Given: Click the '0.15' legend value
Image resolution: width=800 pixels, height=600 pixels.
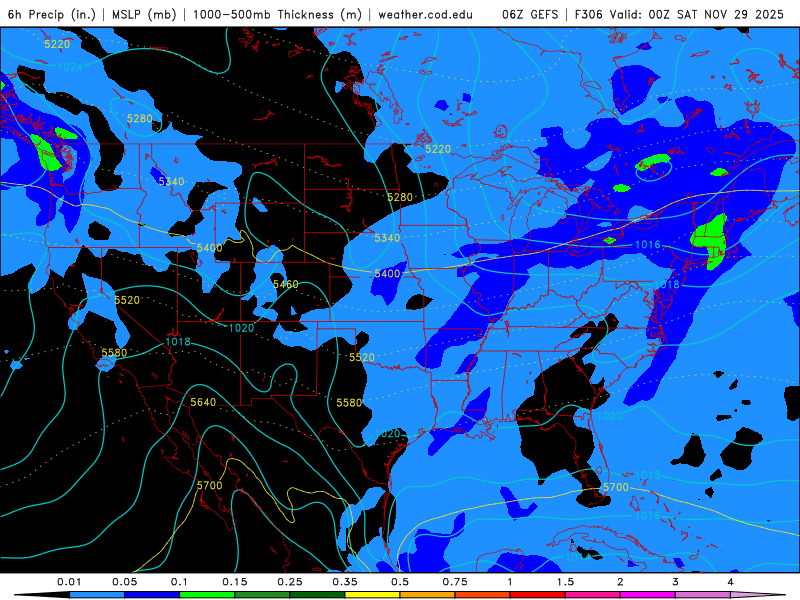Looking at the screenshot, I should 235,582.
